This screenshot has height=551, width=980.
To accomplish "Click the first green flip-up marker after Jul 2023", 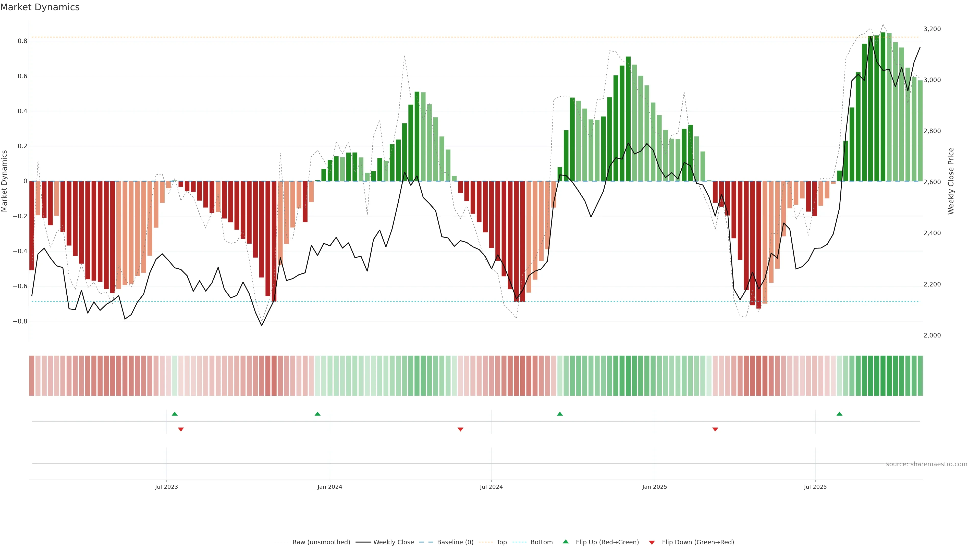I will (175, 414).
